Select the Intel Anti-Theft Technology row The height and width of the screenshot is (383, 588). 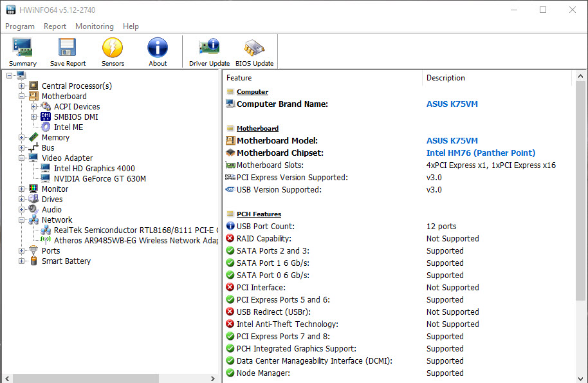(398, 324)
